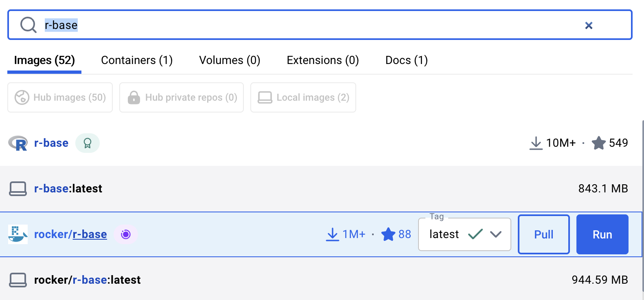Screen dimensions: 644x300
Task: Open the Docs (1) tab
Action: [x=406, y=60]
